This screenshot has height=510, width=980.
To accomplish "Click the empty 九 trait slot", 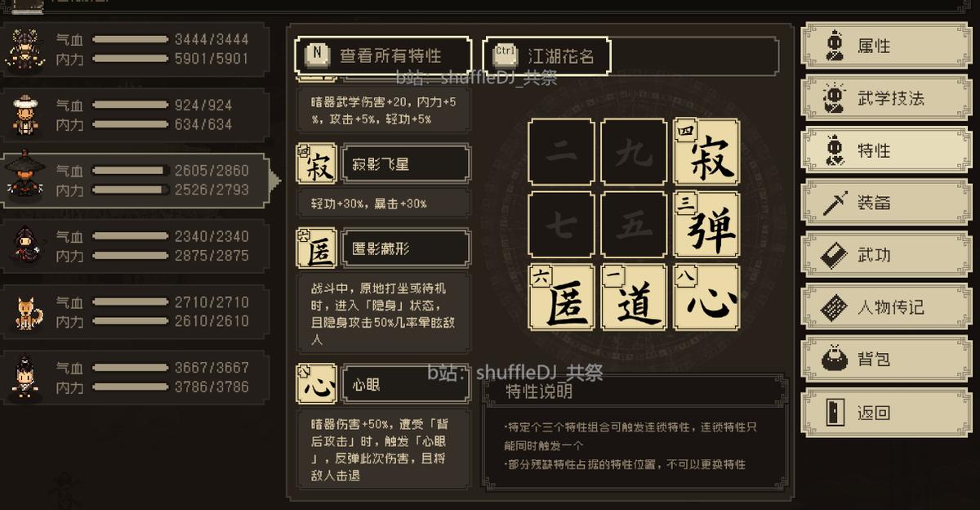I will click(635, 152).
